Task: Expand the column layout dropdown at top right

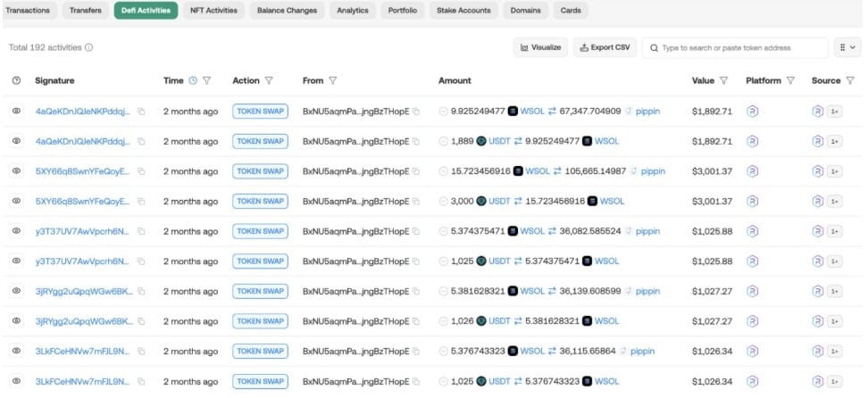Action: tap(846, 47)
